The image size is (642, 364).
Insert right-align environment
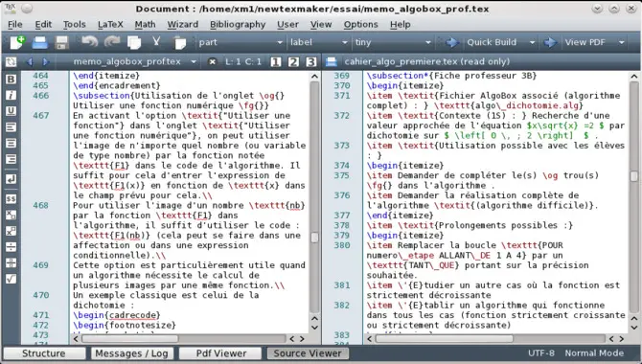coord(11,159)
